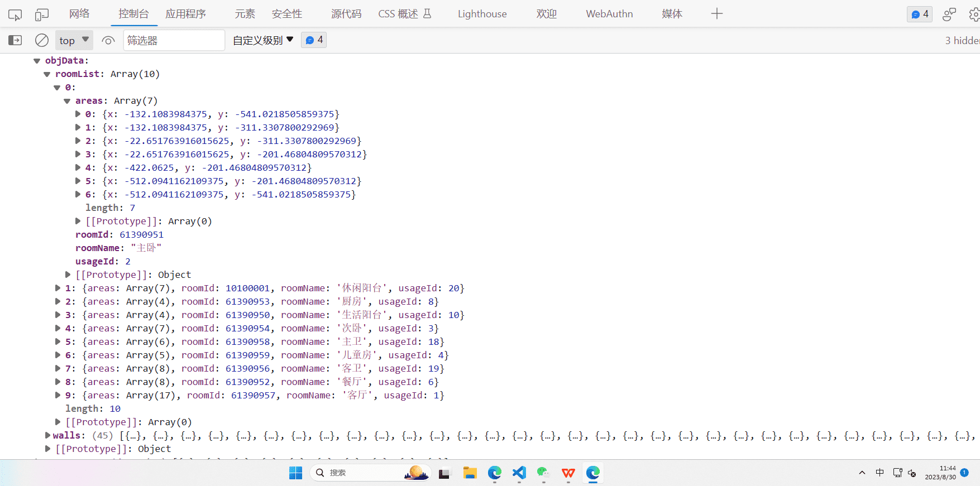Toggle the console sidebar icon
The image size is (980, 486).
pyautogui.click(x=15, y=40)
